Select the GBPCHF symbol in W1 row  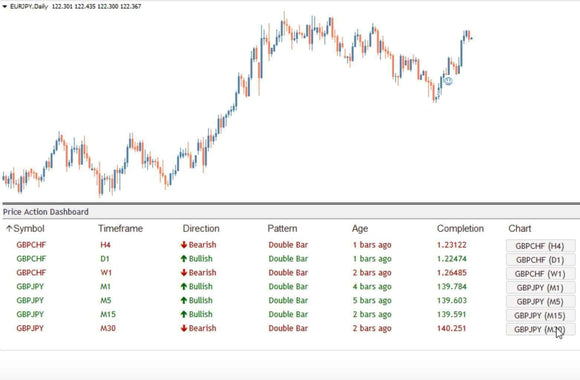click(x=31, y=273)
